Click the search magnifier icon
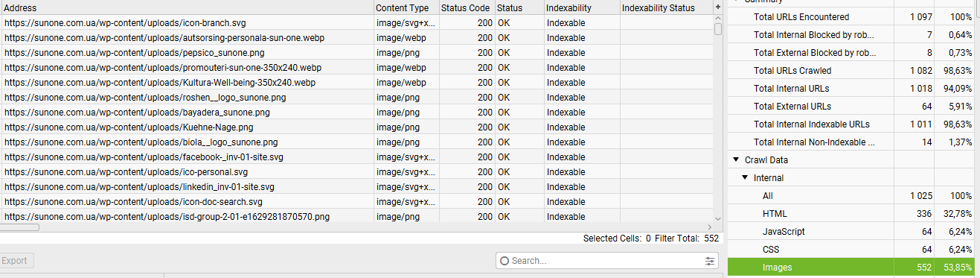 (505, 261)
